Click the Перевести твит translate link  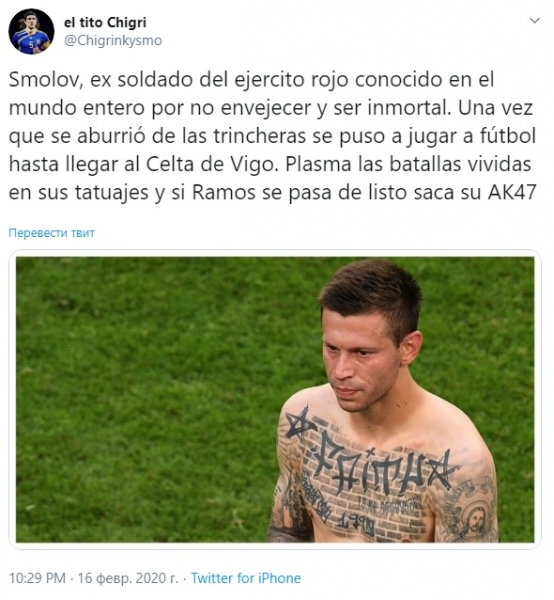(x=52, y=233)
